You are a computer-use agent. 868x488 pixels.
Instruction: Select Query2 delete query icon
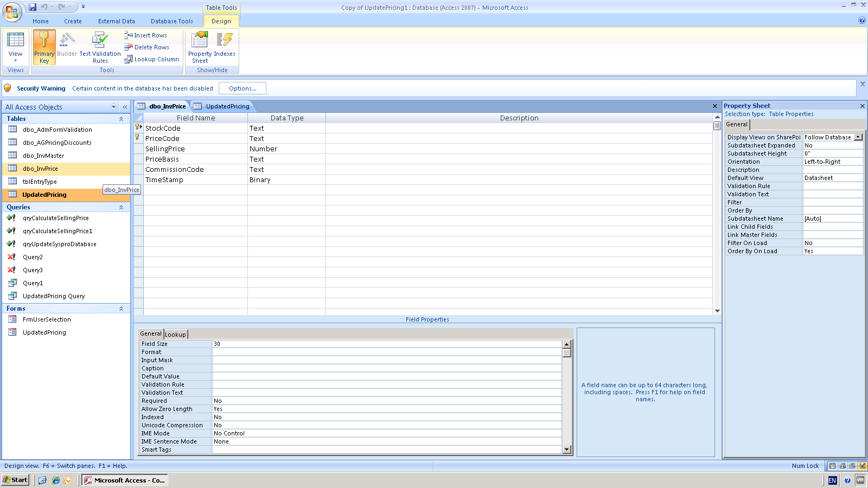coord(11,256)
